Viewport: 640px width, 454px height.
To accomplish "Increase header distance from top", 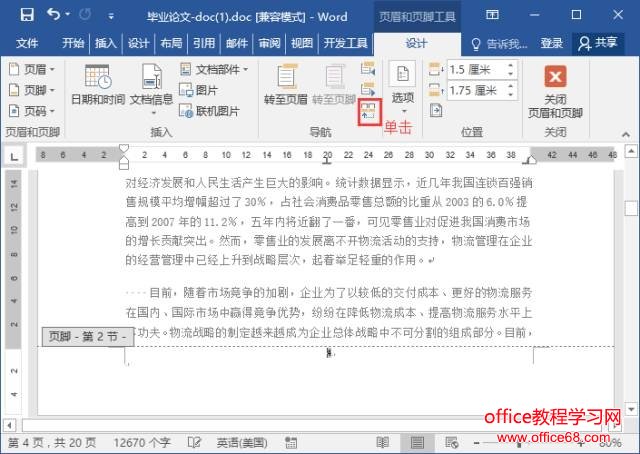I will (x=511, y=65).
